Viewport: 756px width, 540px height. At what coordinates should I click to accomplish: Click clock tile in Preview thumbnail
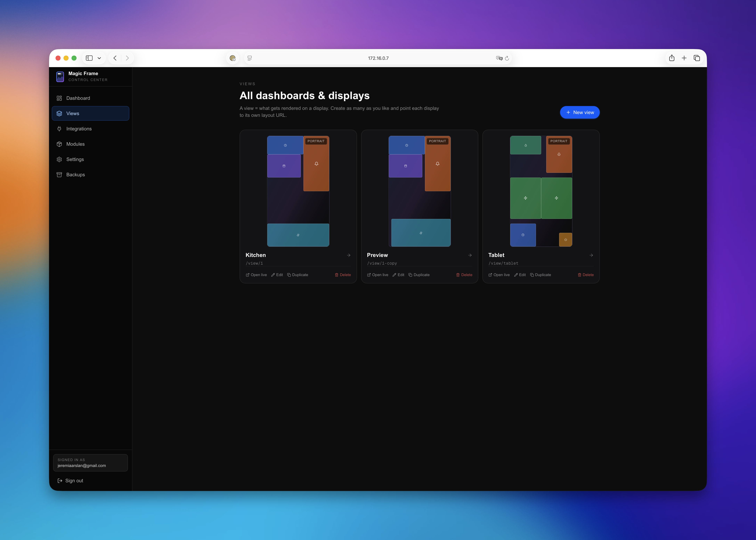pyautogui.click(x=406, y=145)
